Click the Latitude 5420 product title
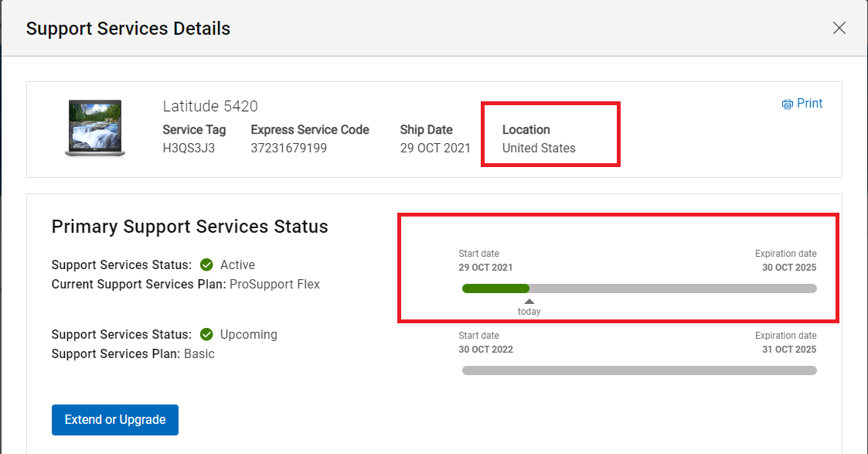Screen dimensions: 868x454 (x=210, y=106)
